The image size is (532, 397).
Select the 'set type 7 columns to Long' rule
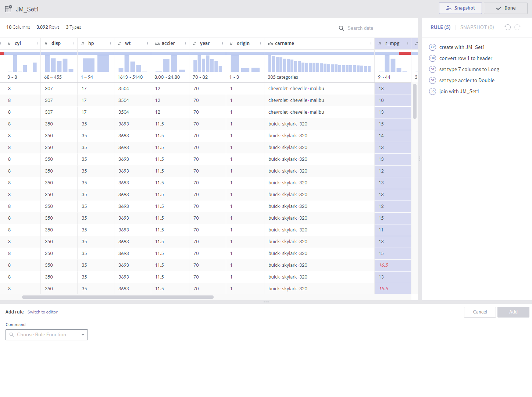[x=469, y=69]
